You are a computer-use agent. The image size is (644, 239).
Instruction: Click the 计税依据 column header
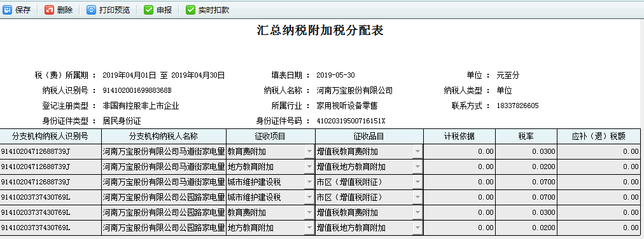[x=459, y=137]
